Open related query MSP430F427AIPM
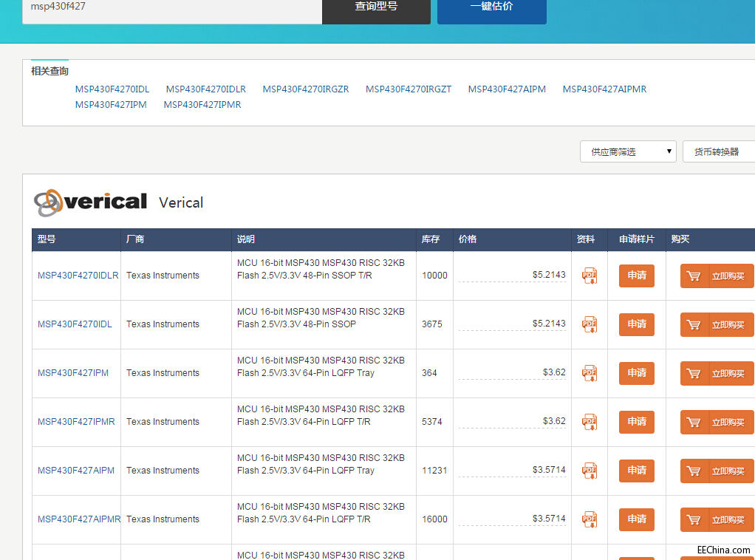Image resolution: width=755 pixels, height=560 pixels. tap(507, 89)
